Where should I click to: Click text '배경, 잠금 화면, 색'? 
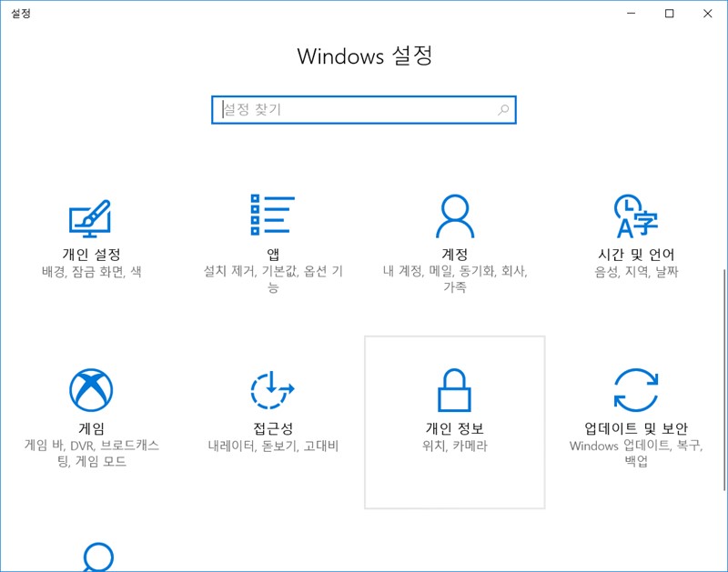point(92,271)
